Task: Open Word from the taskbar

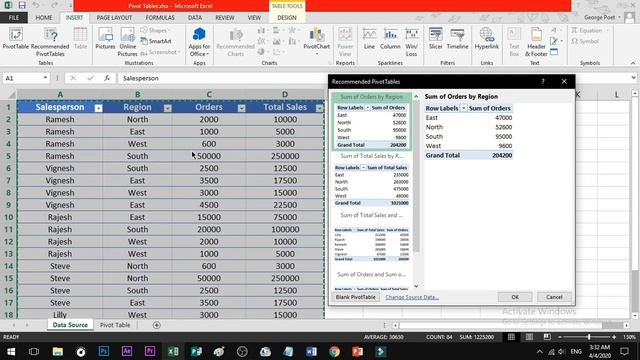Action: click(311, 351)
